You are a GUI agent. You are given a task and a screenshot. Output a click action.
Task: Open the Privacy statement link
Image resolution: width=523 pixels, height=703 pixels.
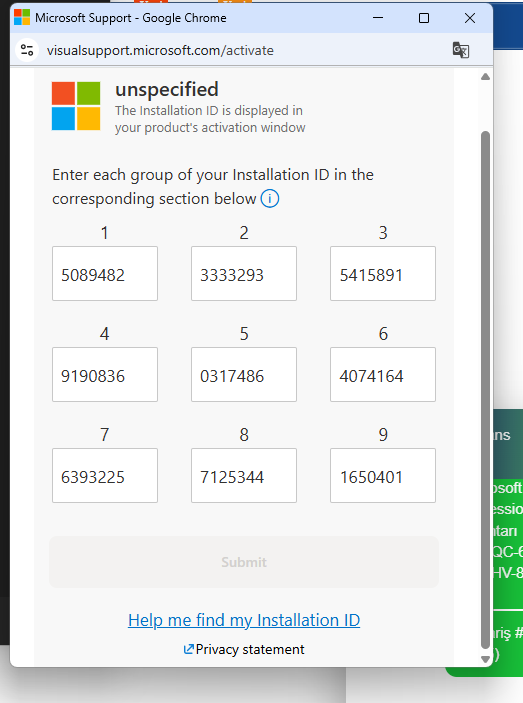click(x=250, y=649)
